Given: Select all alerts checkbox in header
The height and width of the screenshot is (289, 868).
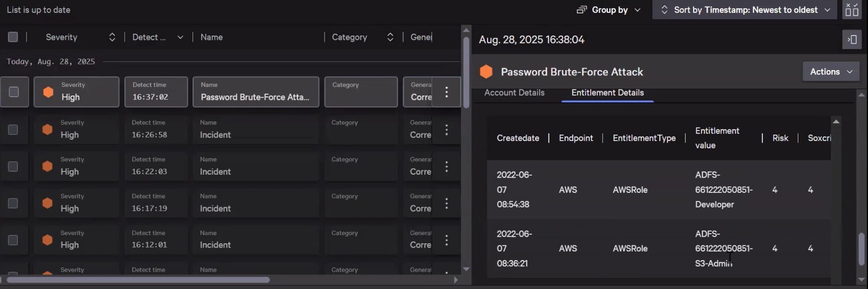Looking at the screenshot, I should [13, 37].
